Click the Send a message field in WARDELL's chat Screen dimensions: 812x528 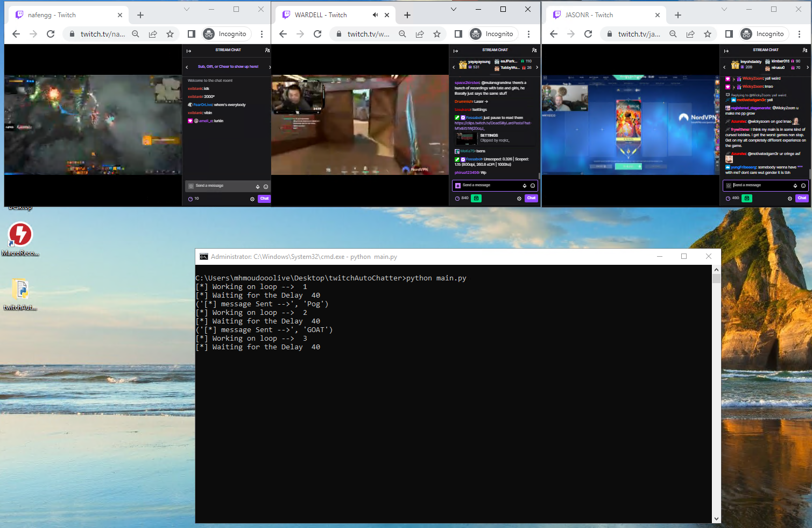[x=490, y=185]
